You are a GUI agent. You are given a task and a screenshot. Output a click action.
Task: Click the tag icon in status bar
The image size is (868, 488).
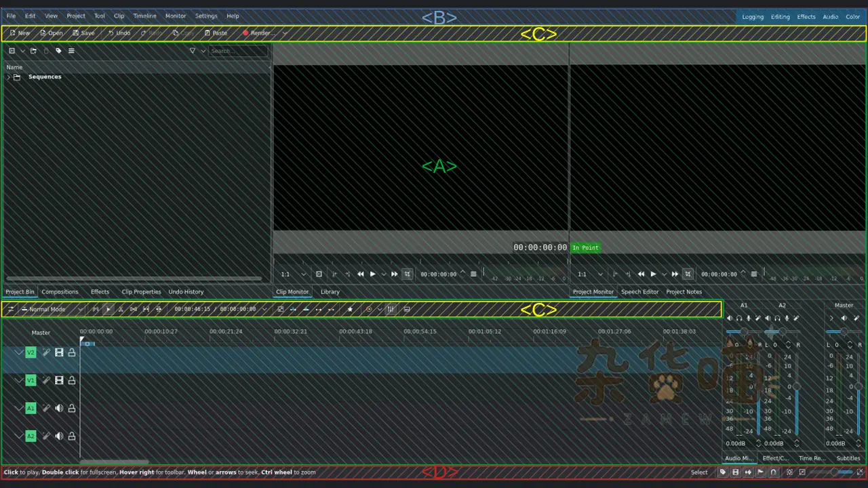723,472
